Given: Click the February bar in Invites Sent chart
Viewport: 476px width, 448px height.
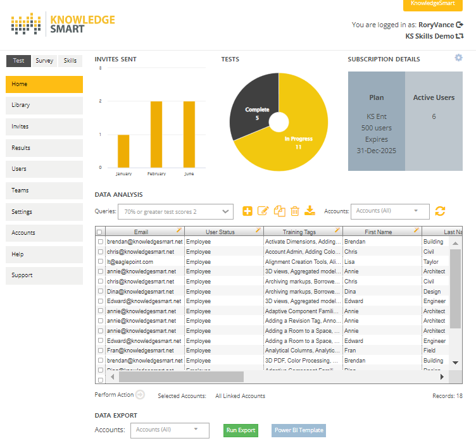Looking at the screenshot, I should coord(156,134).
